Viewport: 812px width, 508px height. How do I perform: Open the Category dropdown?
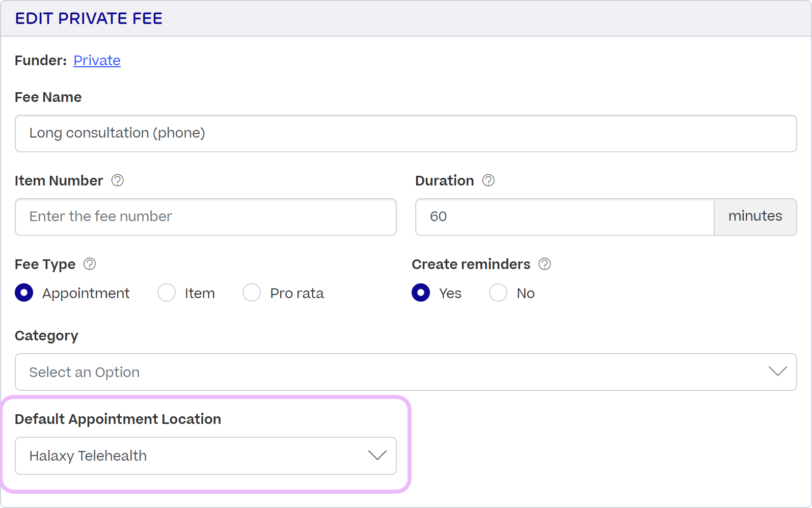click(x=405, y=372)
